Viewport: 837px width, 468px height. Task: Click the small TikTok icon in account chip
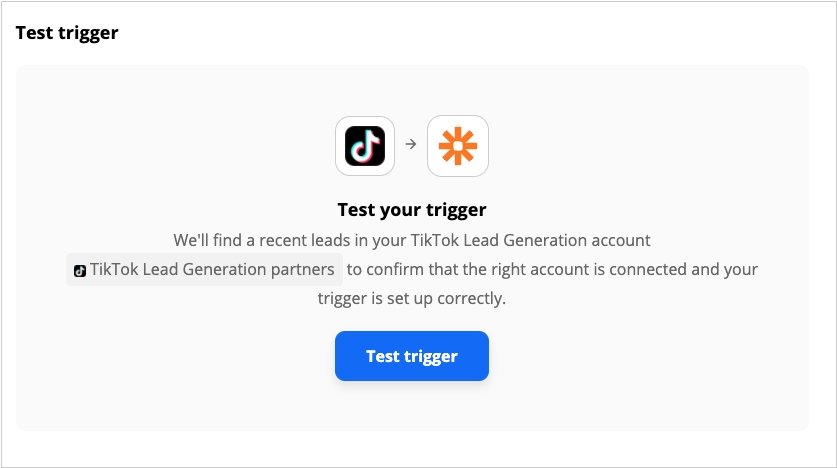coord(80,271)
